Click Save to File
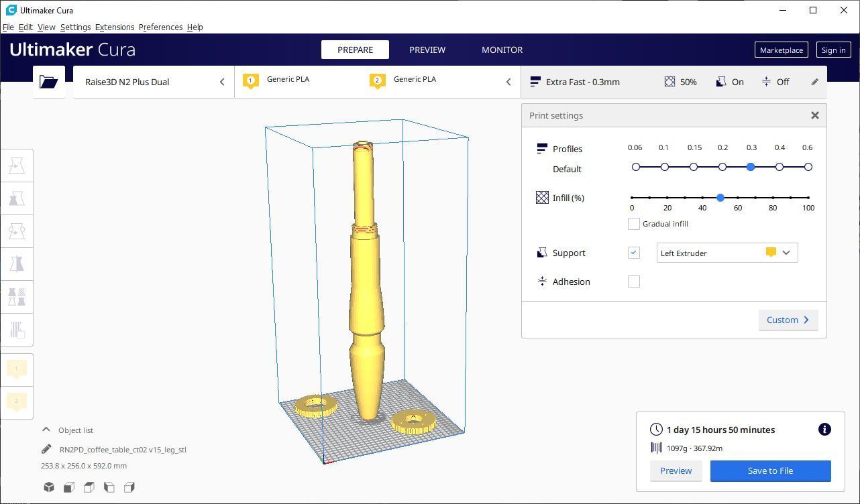Image resolution: width=860 pixels, height=504 pixels. click(770, 470)
